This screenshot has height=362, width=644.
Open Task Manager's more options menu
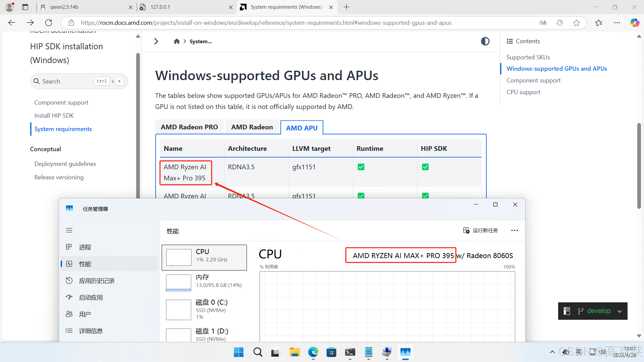[515, 230]
